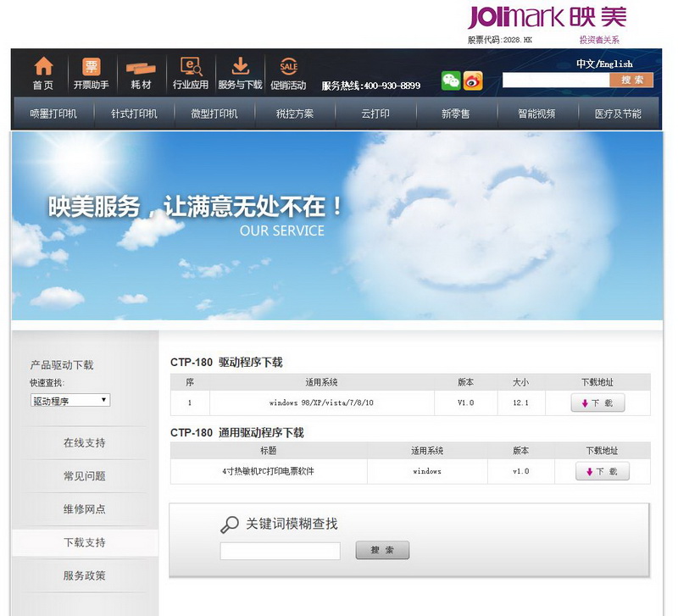Open the 开票助手 invoice assistant icon
Image resolution: width=678 pixels, height=616 pixels.
pos(92,71)
